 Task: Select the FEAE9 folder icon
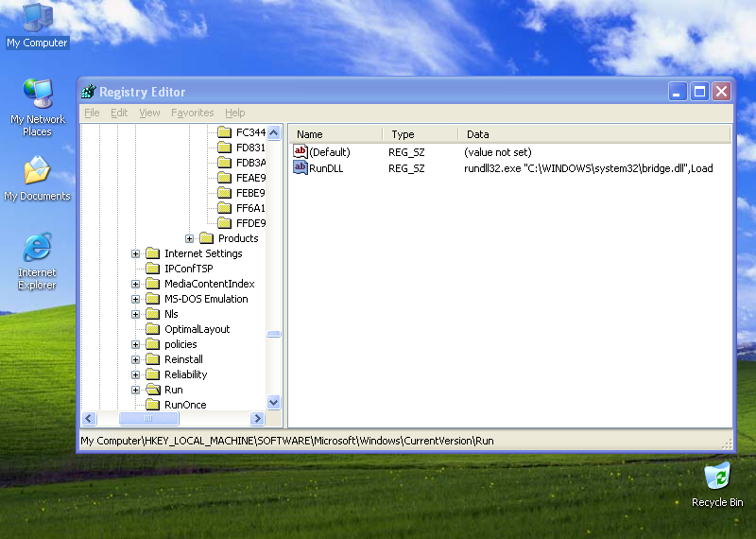coord(224,178)
